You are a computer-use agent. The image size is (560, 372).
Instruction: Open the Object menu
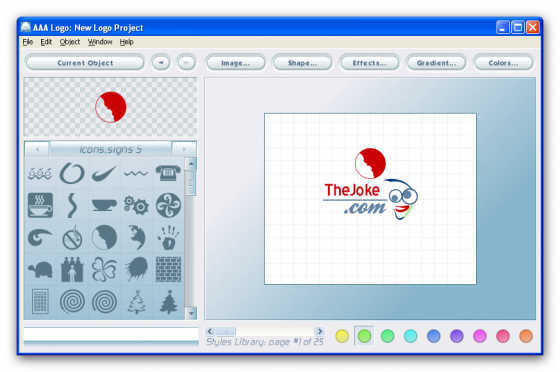click(x=70, y=42)
